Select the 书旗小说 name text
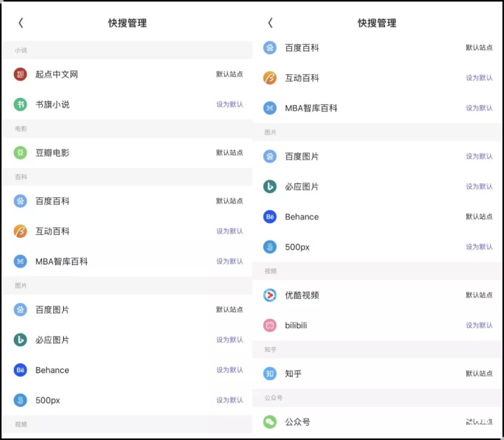The height and width of the screenshot is (440, 504). tap(52, 104)
